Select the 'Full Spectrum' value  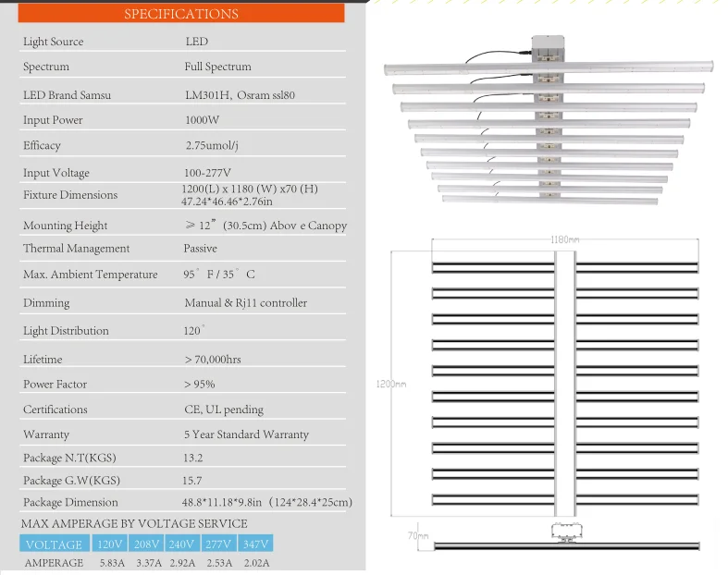coord(217,67)
